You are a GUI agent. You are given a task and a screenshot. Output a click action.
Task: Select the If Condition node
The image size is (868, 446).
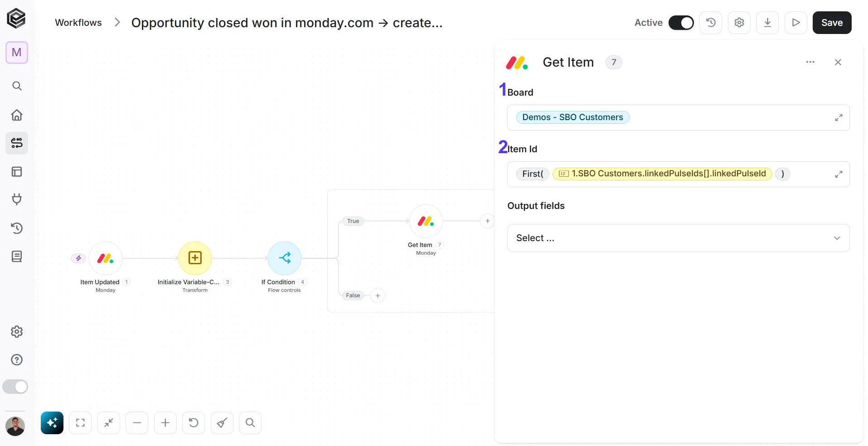[285, 258]
